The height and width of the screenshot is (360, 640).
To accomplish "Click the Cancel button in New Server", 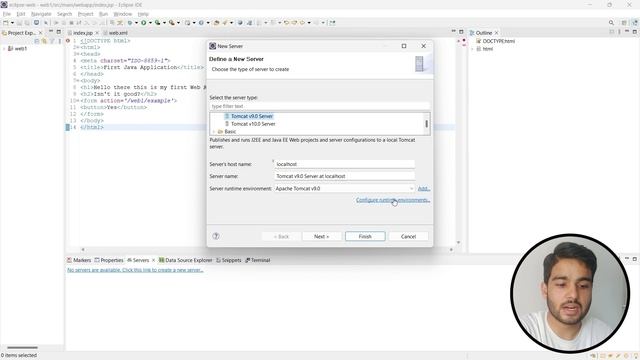I will point(408,236).
